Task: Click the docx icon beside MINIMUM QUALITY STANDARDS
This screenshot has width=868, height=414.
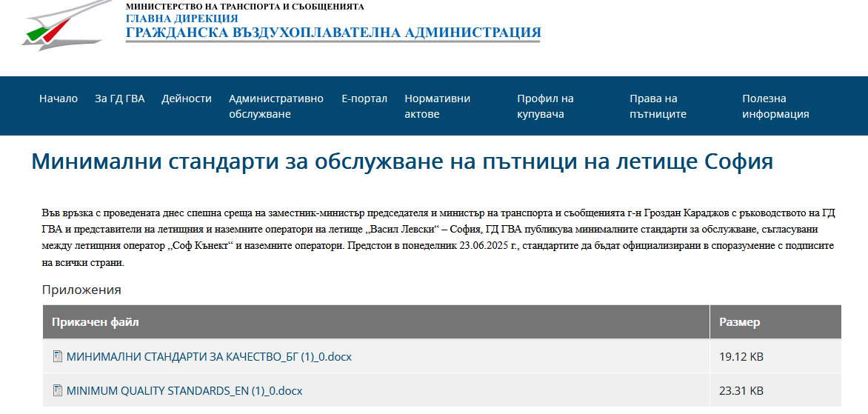Action: point(57,391)
